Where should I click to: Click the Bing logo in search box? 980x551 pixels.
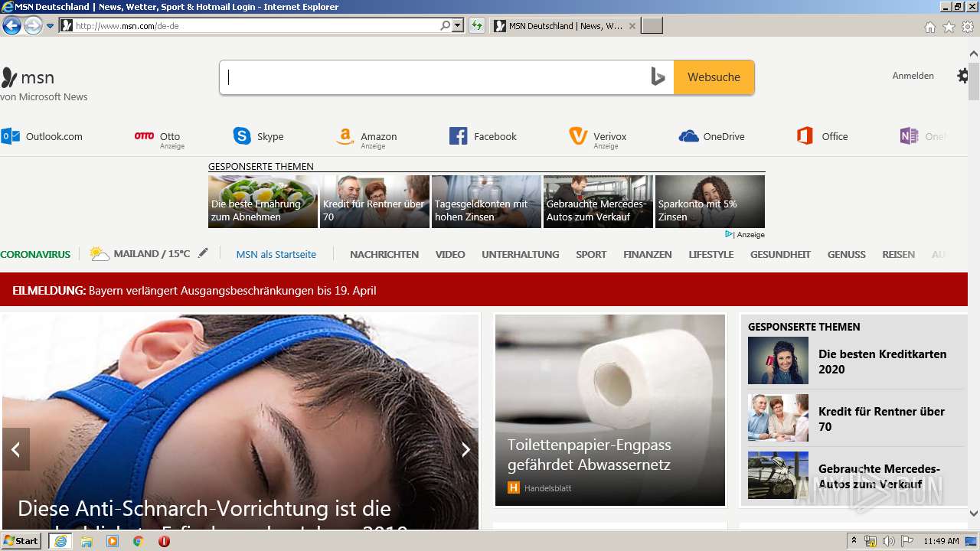(658, 77)
